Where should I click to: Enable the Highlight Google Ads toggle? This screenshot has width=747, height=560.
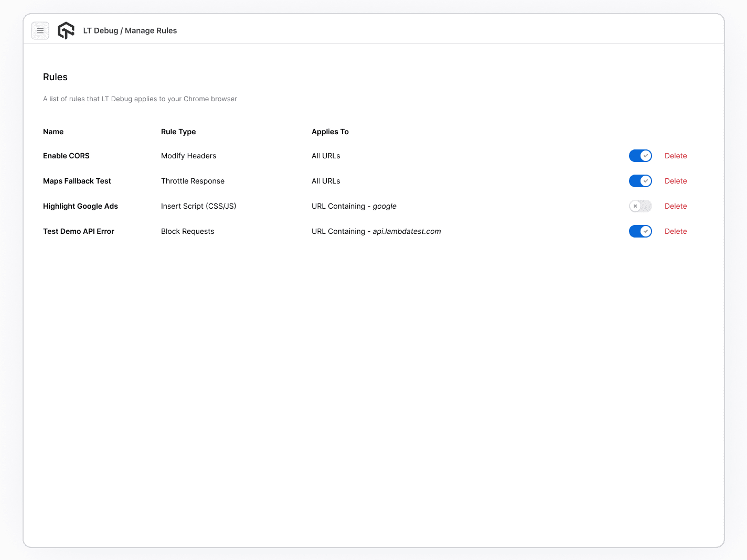[640, 206]
